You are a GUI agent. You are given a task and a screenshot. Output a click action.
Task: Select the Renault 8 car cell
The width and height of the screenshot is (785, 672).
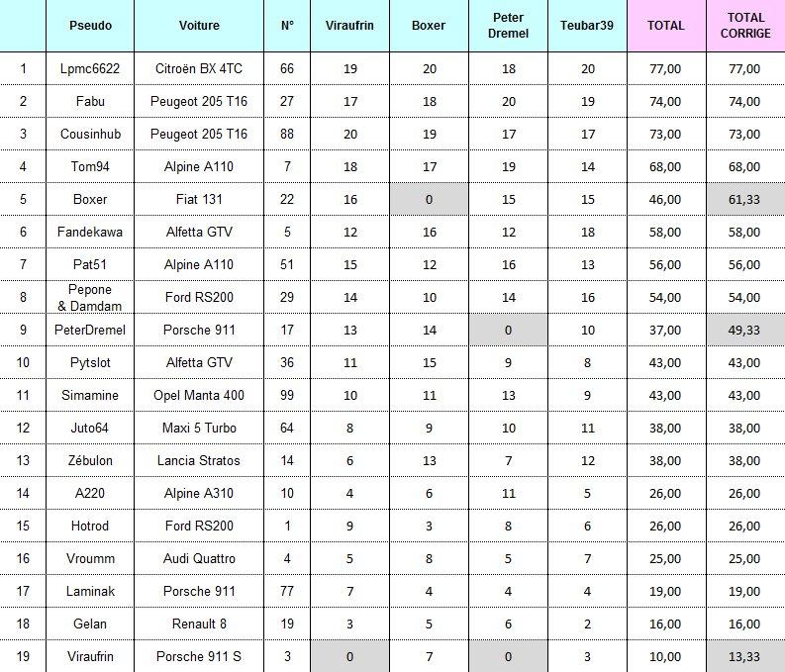click(200, 624)
